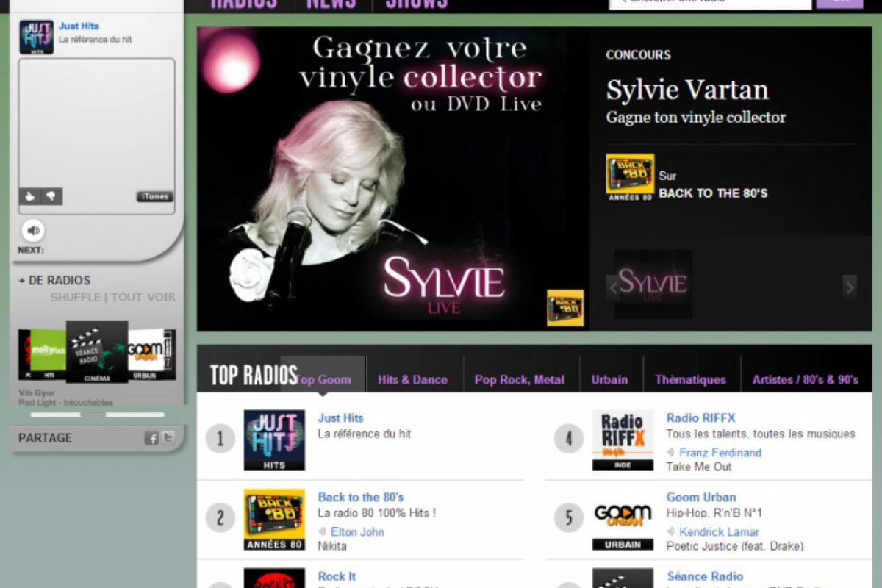
Task: Click the TOUT VOIR link
Action: point(143,298)
